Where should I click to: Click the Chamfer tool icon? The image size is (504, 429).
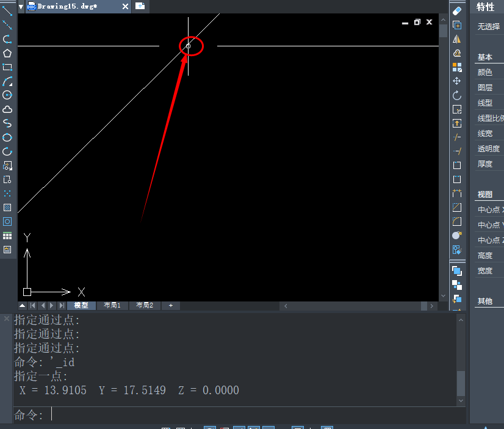click(x=457, y=207)
